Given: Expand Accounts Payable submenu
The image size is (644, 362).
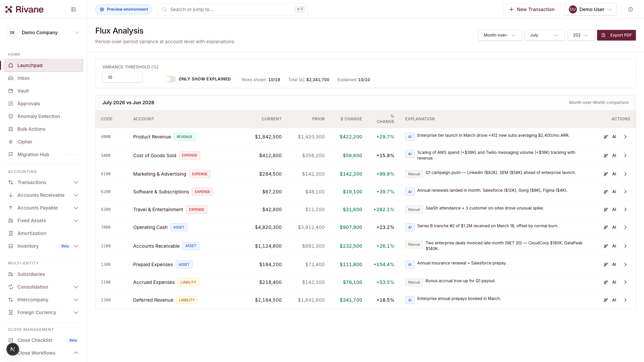Looking at the screenshot, I should [x=76, y=208].
